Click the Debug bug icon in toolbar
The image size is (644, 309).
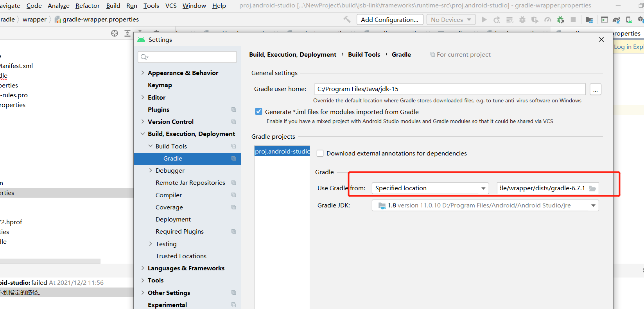coord(522,20)
